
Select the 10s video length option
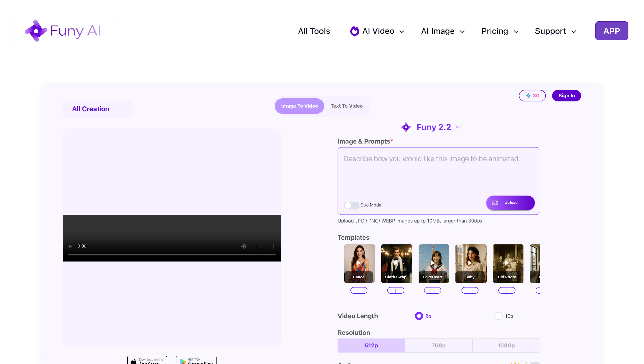499,316
